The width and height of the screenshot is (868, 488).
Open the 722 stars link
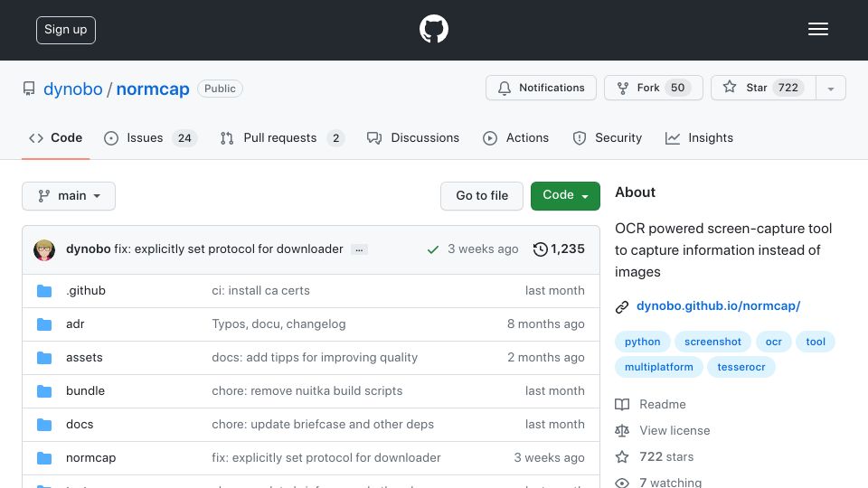[x=666, y=456]
